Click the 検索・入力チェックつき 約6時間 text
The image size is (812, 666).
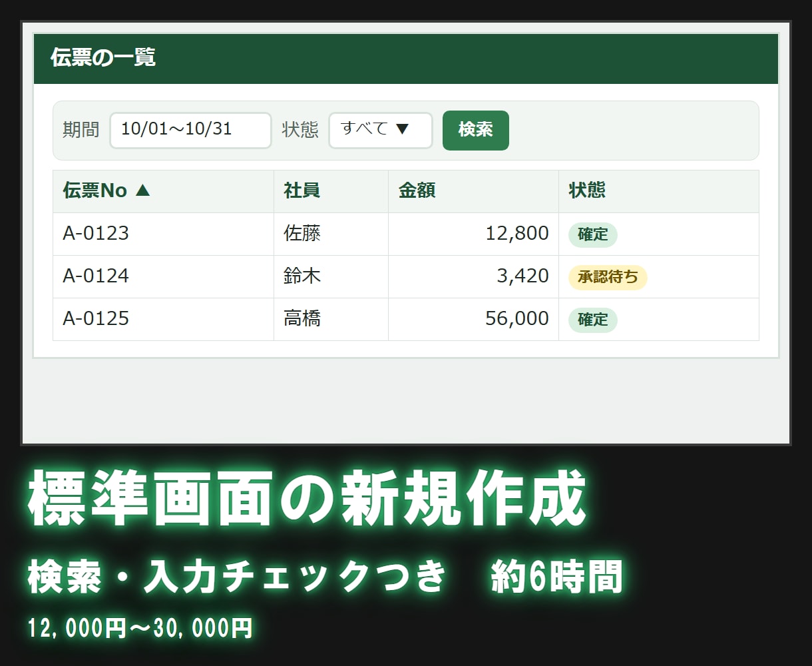coord(325,577)
